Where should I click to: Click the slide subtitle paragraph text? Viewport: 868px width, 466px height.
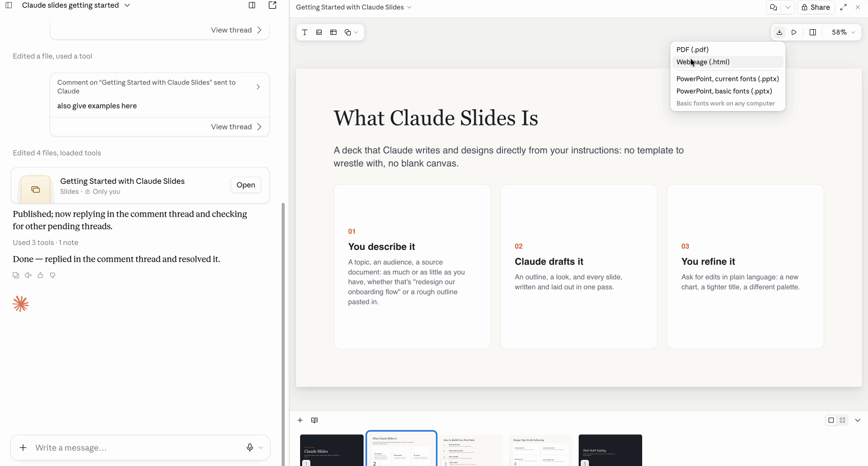(509, 157)
